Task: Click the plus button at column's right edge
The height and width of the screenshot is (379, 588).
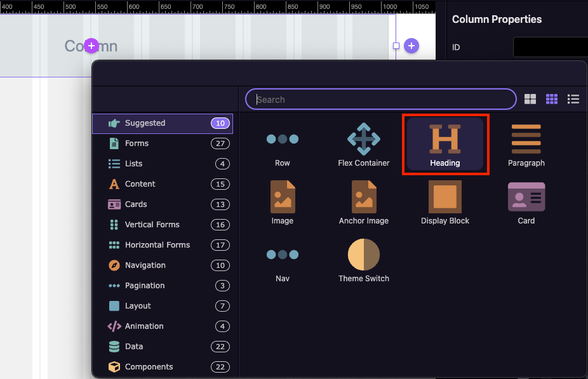Action: coord(411,46)
